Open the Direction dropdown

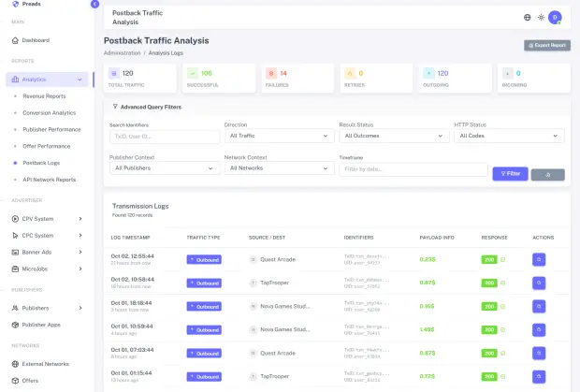(x=280, y=136)
